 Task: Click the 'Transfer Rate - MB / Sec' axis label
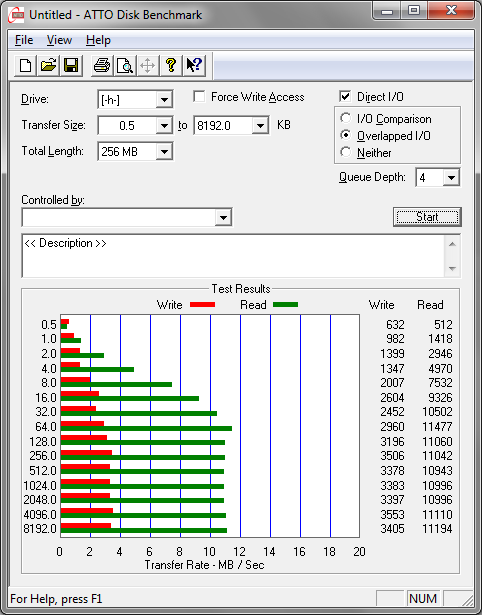point(204,565)
